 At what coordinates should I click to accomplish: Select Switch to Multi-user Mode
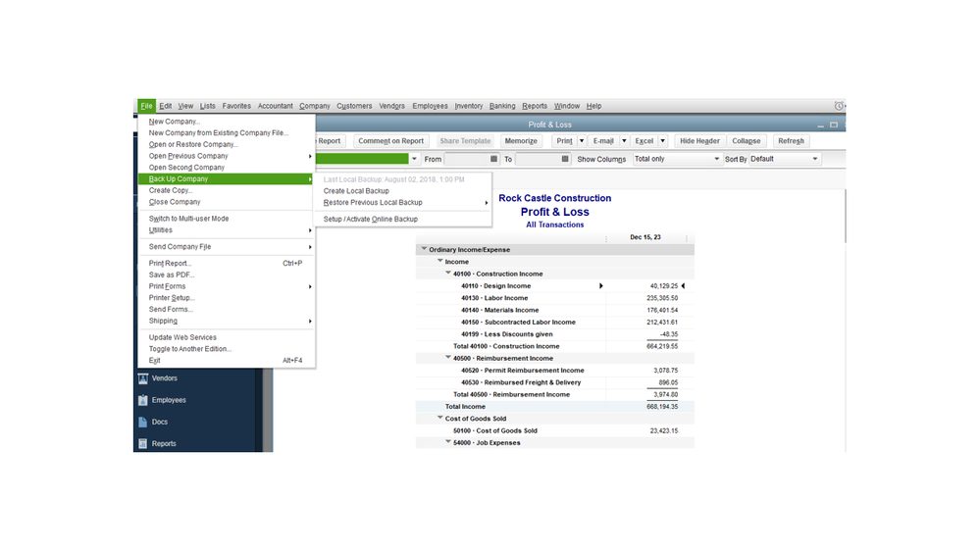pyautogui.click(x=227, y=219)
